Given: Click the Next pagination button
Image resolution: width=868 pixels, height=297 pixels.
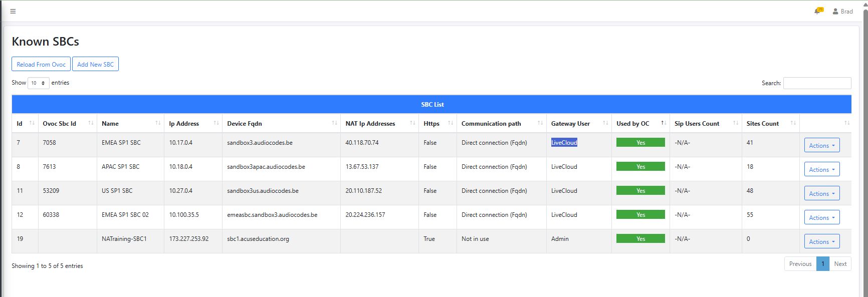Looking at the screenshot, I should point(840,264).
